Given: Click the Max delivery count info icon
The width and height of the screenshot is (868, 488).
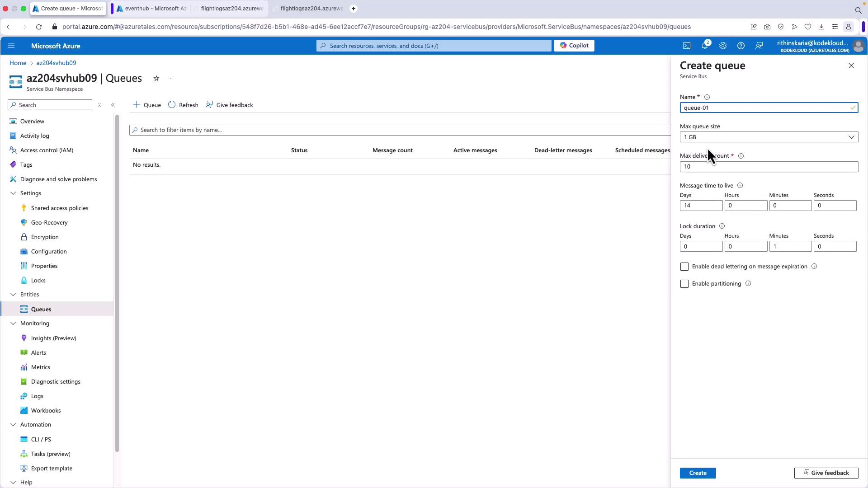Looking at the screenshot, I should (741, 156).
